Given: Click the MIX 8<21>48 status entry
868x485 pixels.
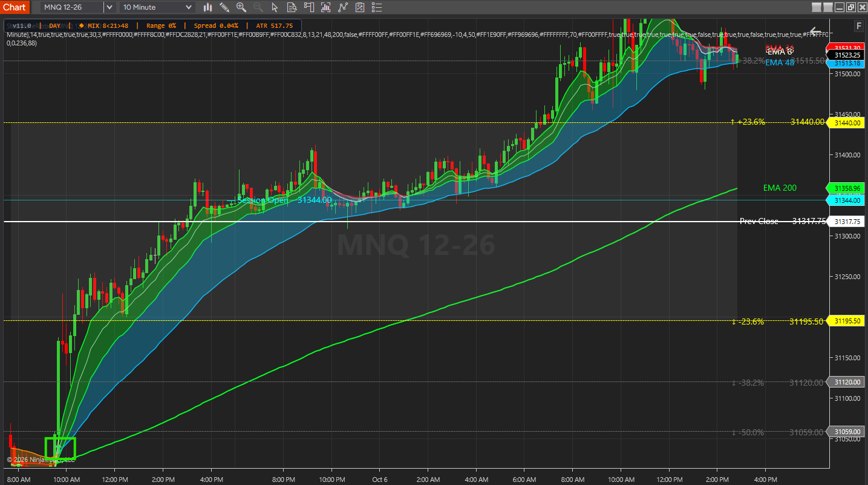Looking at the screenshot, I should (x=103, y=25).
